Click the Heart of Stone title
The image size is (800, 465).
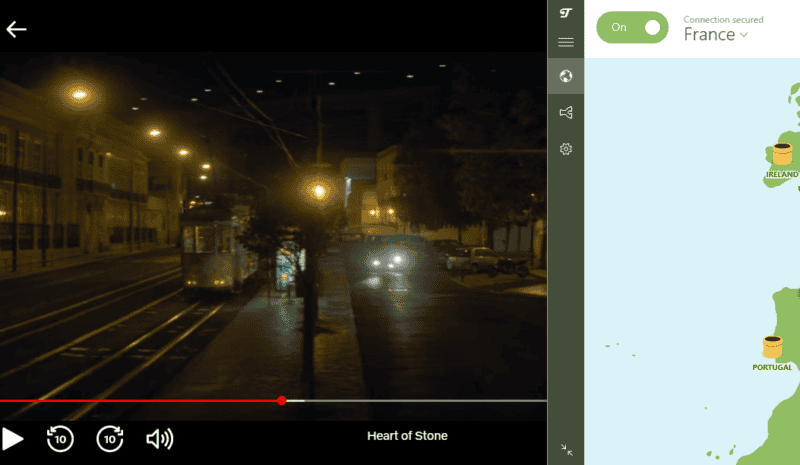(x=407, y=436)
